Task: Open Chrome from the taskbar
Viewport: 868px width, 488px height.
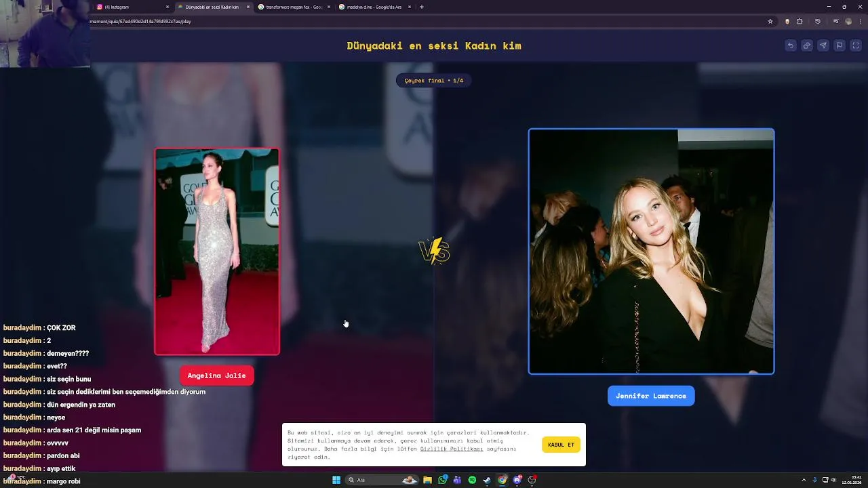Action: [x=502, y=480]
